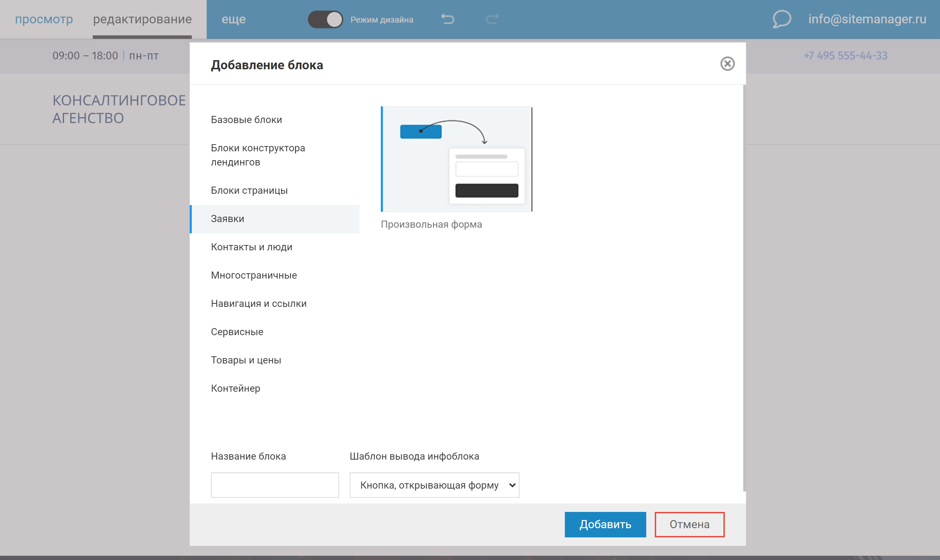The height and width of the screenshot is (560, 940).
Task: Click the redo arrow icon
Action: coord(492,19)
